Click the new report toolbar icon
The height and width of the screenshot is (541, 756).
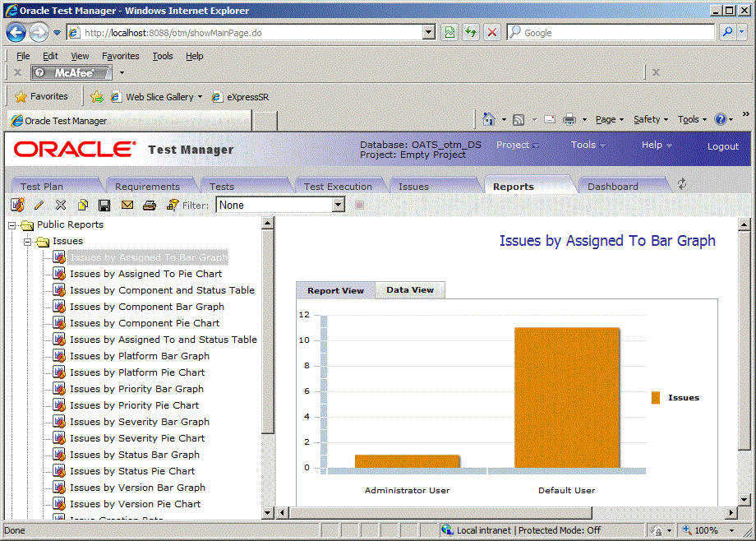coord(17,205)
